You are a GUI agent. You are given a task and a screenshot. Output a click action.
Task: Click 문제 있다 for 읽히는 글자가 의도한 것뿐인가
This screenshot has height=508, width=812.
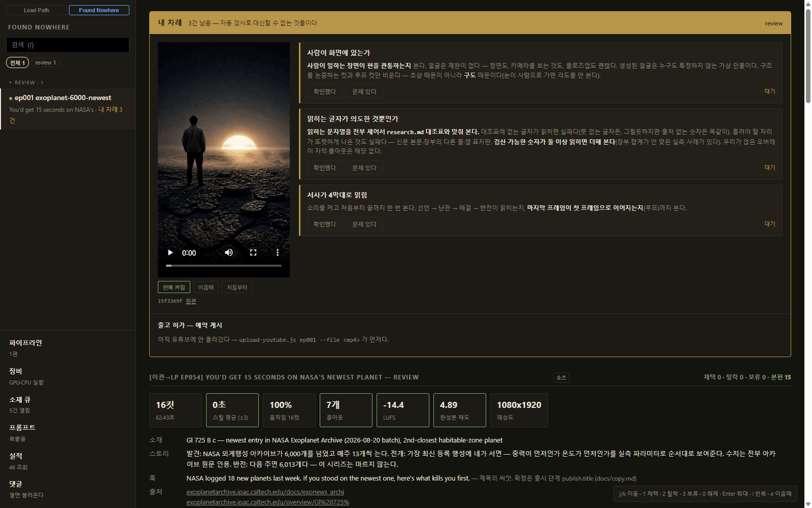[x=364, y=168]
